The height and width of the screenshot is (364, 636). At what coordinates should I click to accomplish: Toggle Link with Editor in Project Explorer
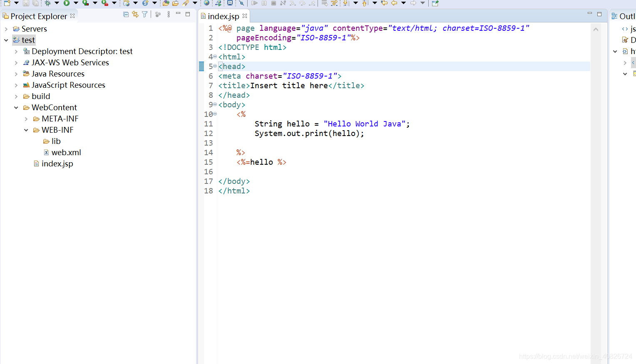(x=135, y=14)
